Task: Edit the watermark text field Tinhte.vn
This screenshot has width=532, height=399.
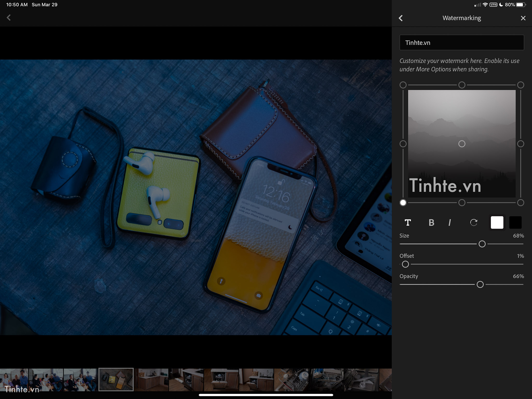Action: coord(462,43)
